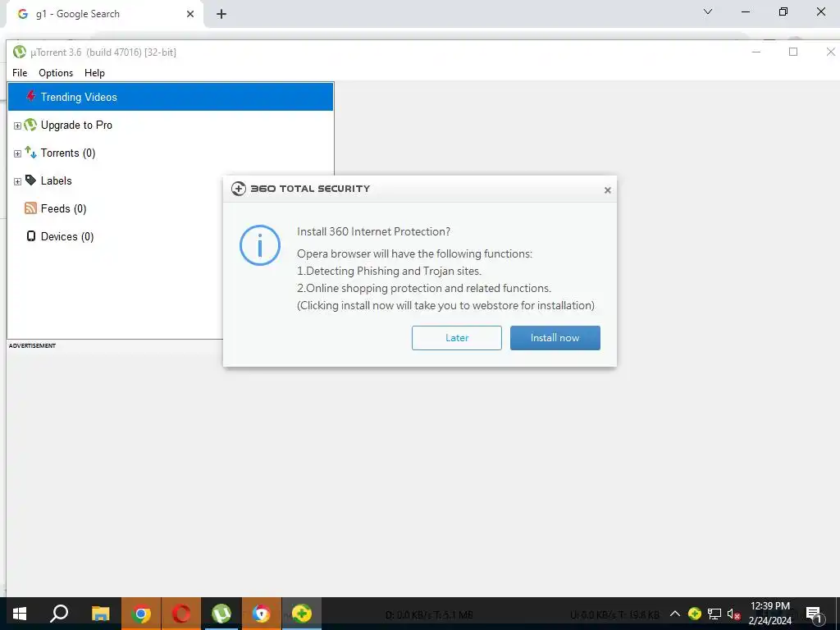This screenshot has width=840, height=630.
Task: Maximize the µTorrent window
Action: (x=793, y=52)
